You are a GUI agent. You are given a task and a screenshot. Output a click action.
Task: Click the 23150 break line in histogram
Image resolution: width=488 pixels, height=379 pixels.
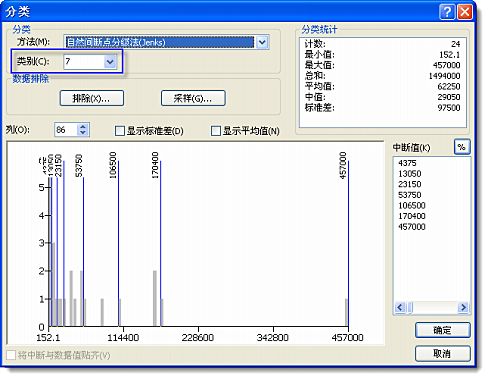(x=64, y=243)
